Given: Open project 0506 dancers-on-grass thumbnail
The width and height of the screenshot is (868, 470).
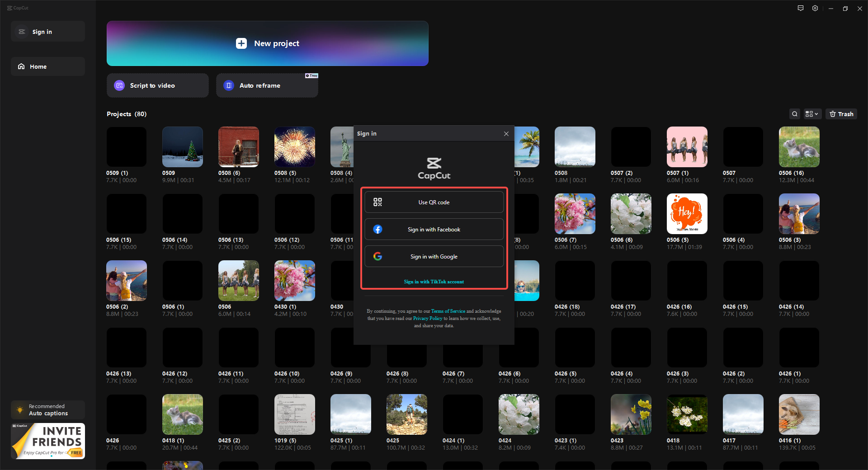Looking at the screenshot, I should pyautogui.click(x=239, y=281).
